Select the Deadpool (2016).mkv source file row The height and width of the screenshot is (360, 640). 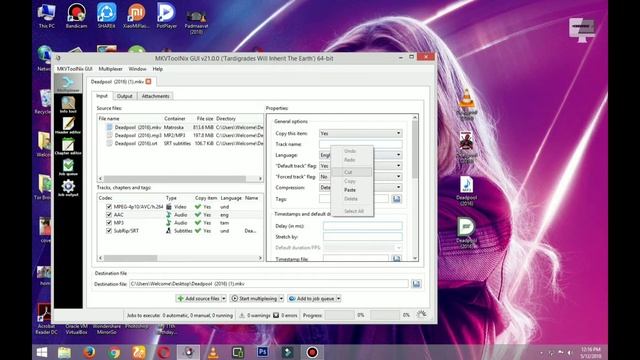(181, 127)
